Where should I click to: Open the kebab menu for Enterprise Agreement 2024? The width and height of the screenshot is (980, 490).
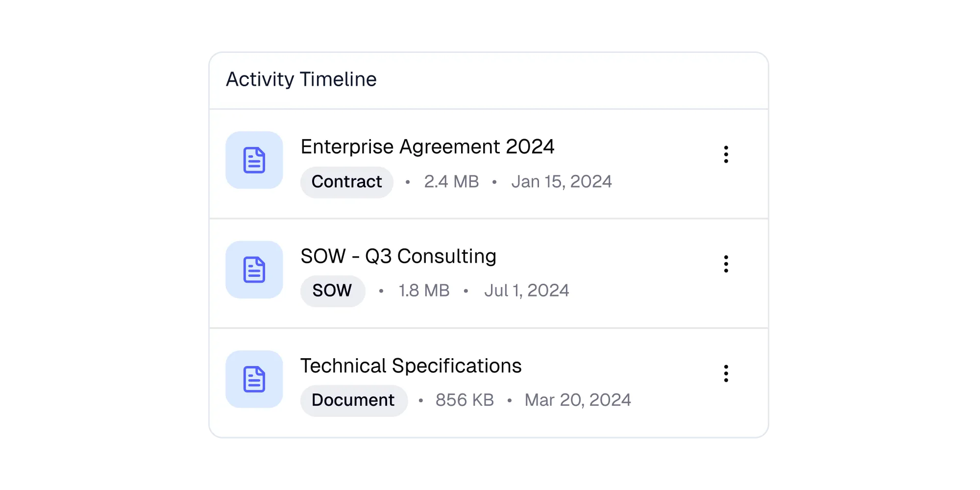pos(726,155)
